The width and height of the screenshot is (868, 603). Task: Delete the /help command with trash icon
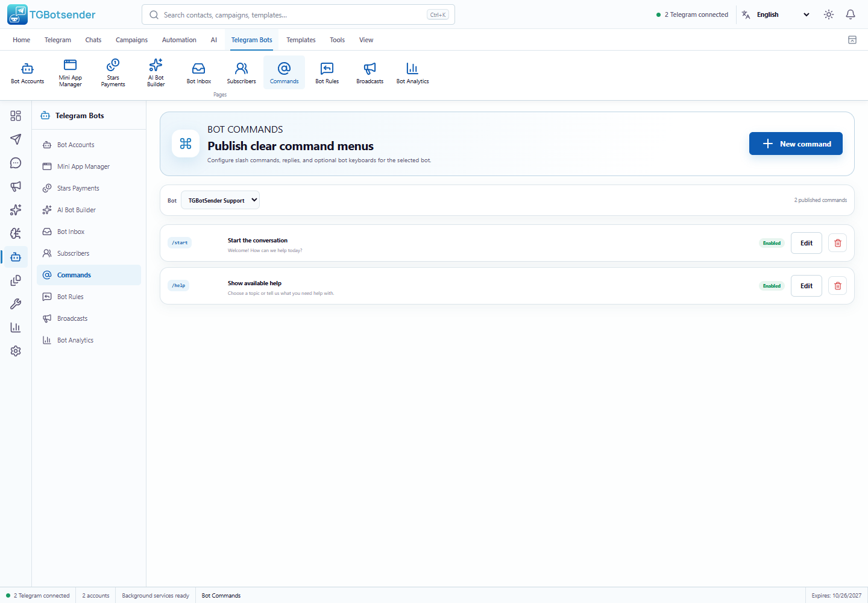coord(838,286)
